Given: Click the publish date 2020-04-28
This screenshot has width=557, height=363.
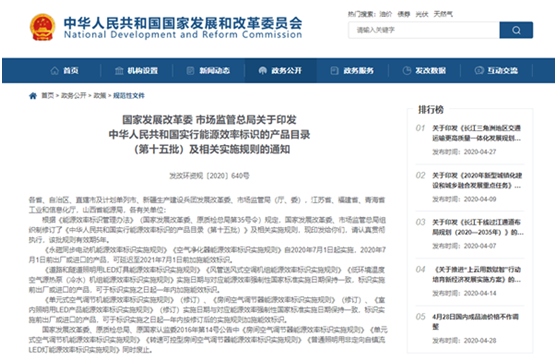Looking at the screenshot, I should tap(480, 340).
